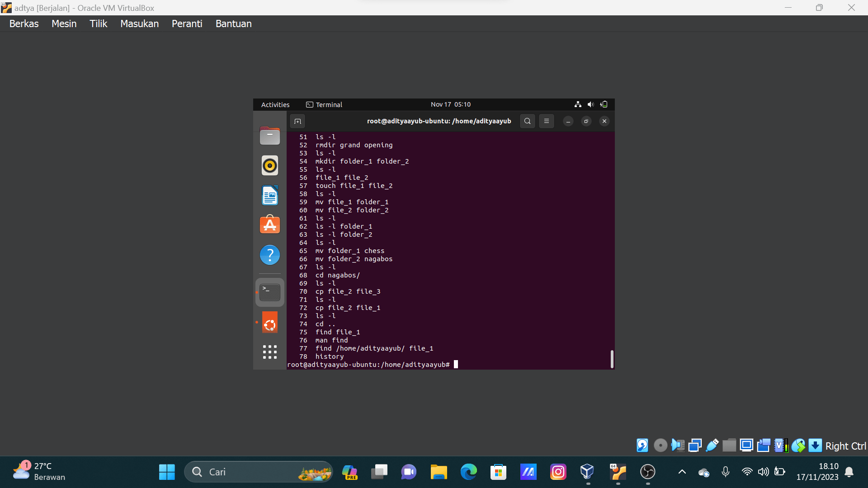Click VirtualBox display indicator
Viewport: 868px width, 488px height.
[x=746, y=446]
